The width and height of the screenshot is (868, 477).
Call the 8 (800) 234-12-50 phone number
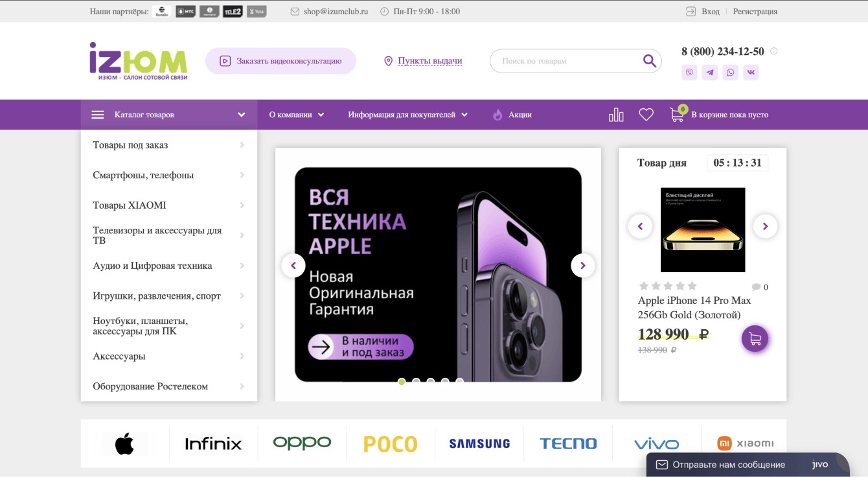[723, 52]
